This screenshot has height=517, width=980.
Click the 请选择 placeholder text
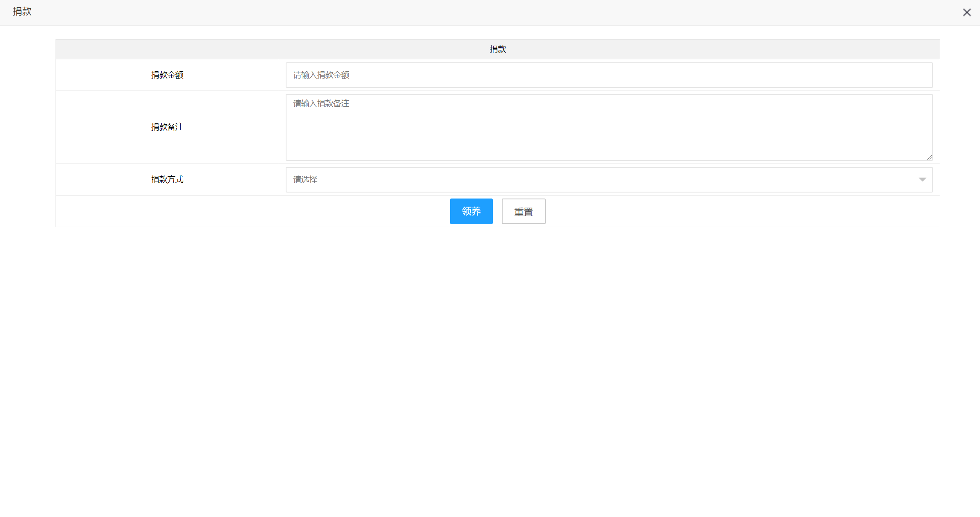tap(305, 180)
